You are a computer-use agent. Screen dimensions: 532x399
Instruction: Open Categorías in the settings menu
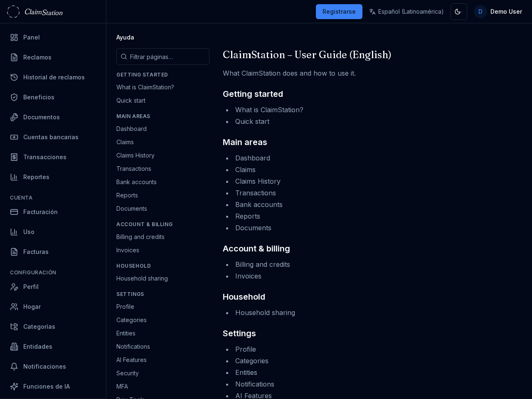click(x=39, y=327)
